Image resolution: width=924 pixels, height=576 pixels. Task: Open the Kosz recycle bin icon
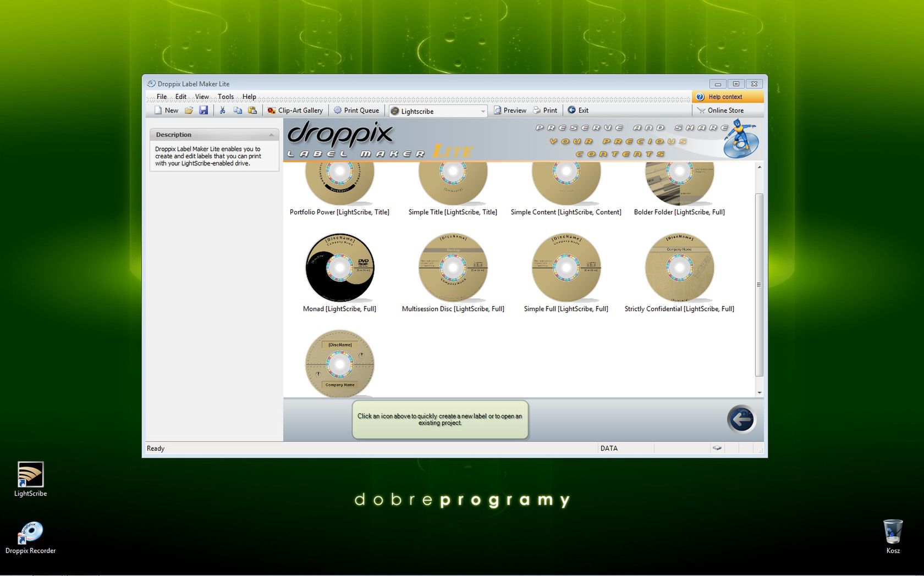893,536
